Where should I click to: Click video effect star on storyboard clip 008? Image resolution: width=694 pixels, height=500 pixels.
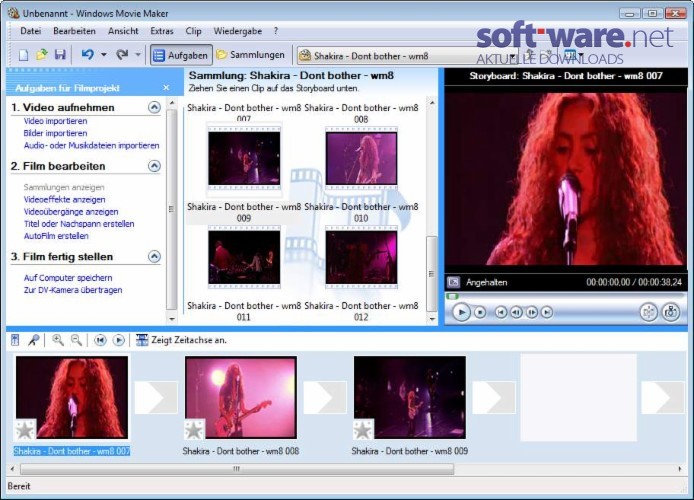point(194,429)
